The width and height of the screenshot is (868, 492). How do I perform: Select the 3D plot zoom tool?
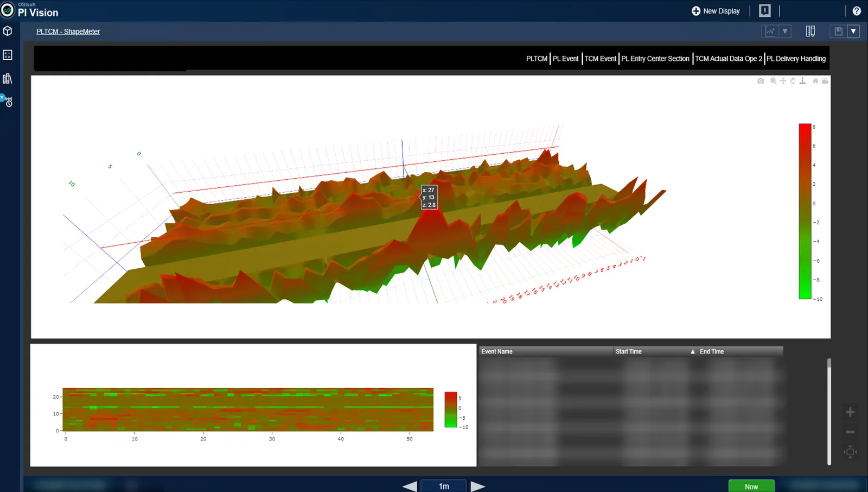[773, 81]
